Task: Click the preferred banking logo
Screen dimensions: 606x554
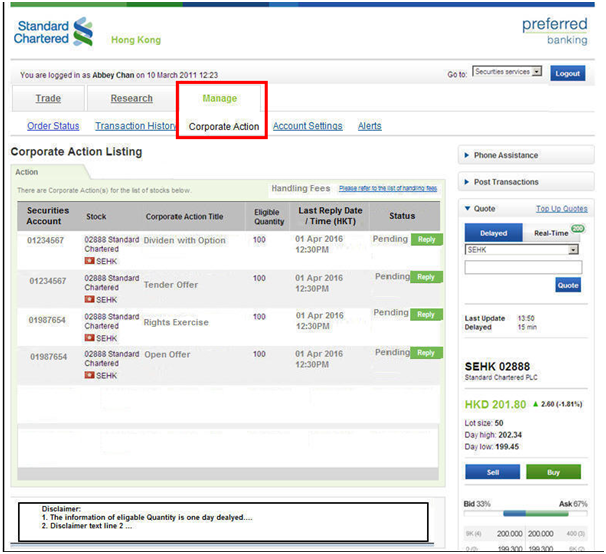Action: coord(555,31)
